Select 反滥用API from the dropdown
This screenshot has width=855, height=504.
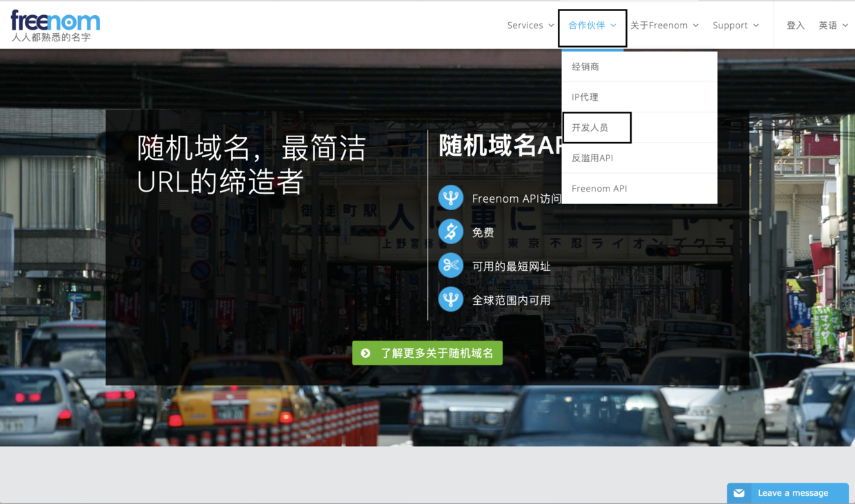pos(639,158)
